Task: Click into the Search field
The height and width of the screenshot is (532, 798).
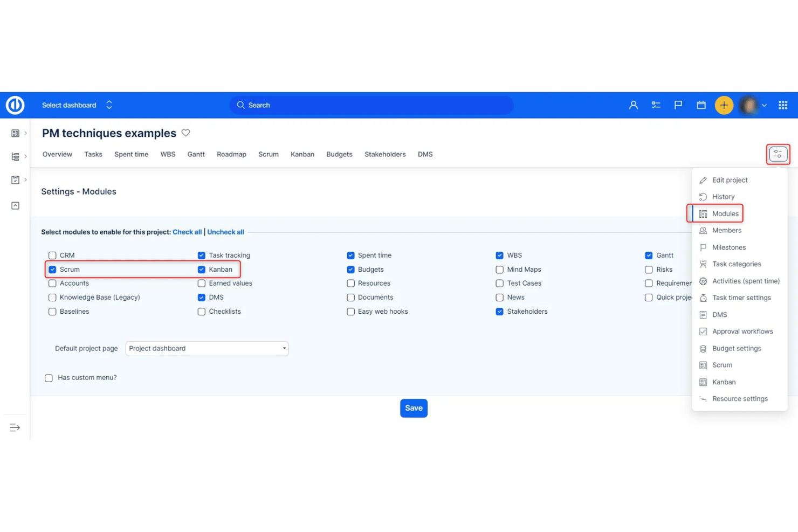Action: [372, 105]
